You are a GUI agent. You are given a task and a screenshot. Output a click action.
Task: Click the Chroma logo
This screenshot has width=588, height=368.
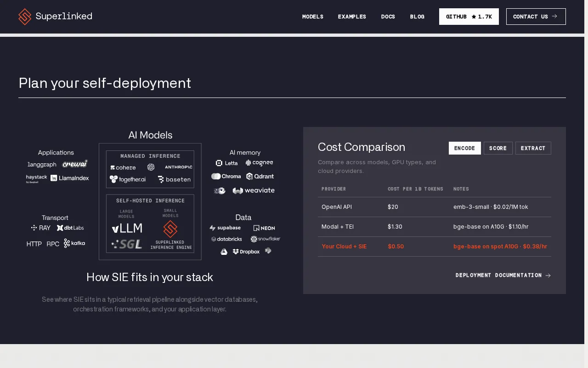point(226,176)
